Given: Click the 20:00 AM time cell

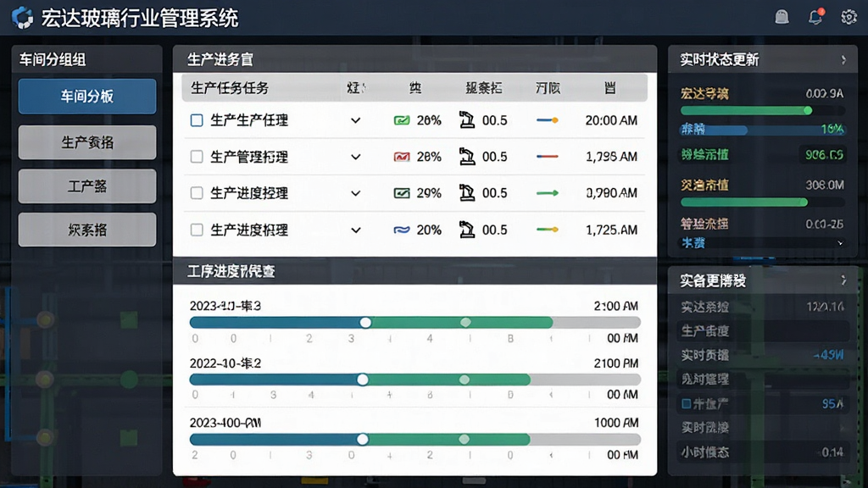Looking at the screenshot, I should point(611,120).
